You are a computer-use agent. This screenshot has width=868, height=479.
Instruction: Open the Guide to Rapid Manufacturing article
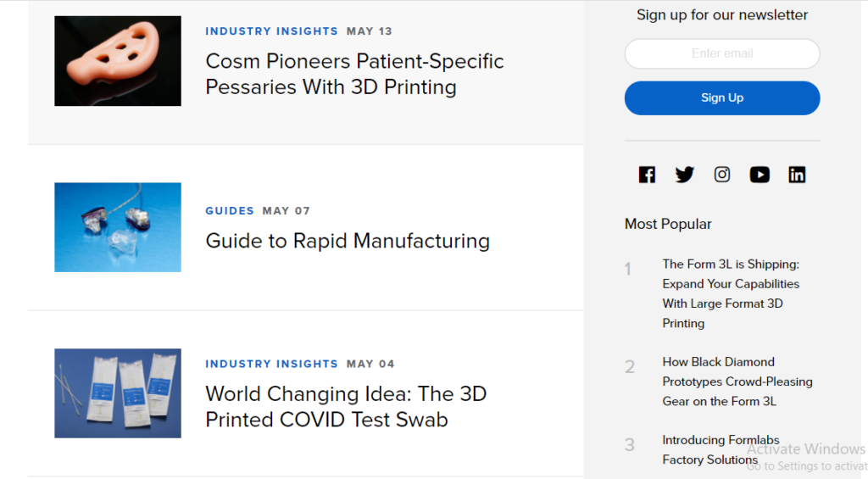point(348,241)
